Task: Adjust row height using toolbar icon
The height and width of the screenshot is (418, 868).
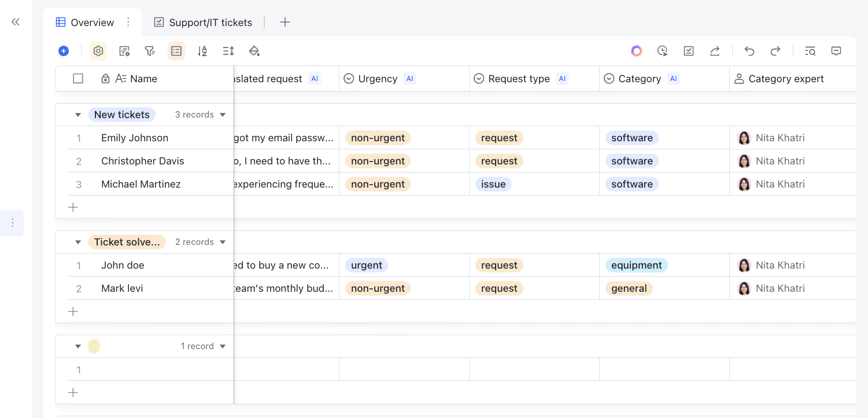Action: point(228,51)
